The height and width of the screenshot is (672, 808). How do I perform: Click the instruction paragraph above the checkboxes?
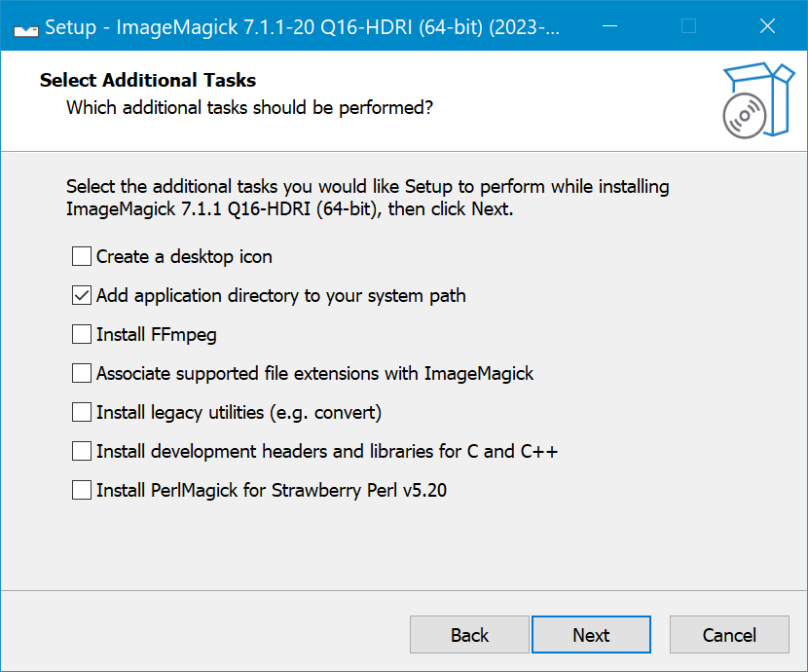[x=368, y=197]
